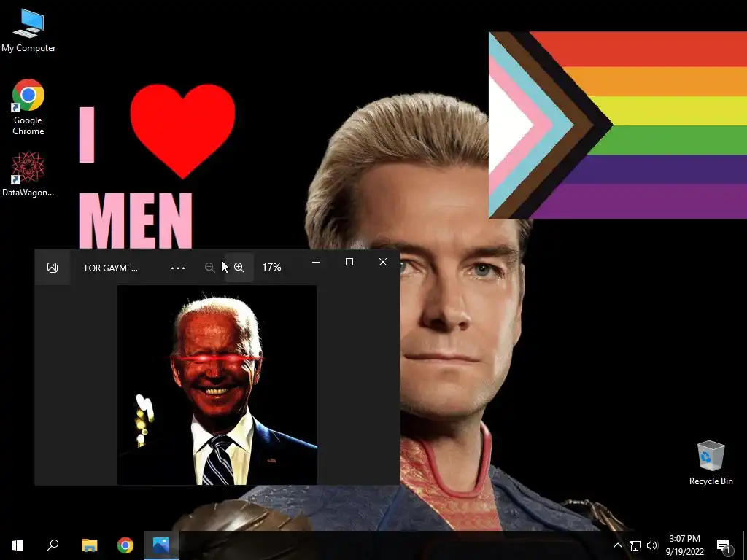The width and height of the screenshot is (747, 560).
Task: Open the clock showing 3:07 PM
Action: tap(684, 545)
